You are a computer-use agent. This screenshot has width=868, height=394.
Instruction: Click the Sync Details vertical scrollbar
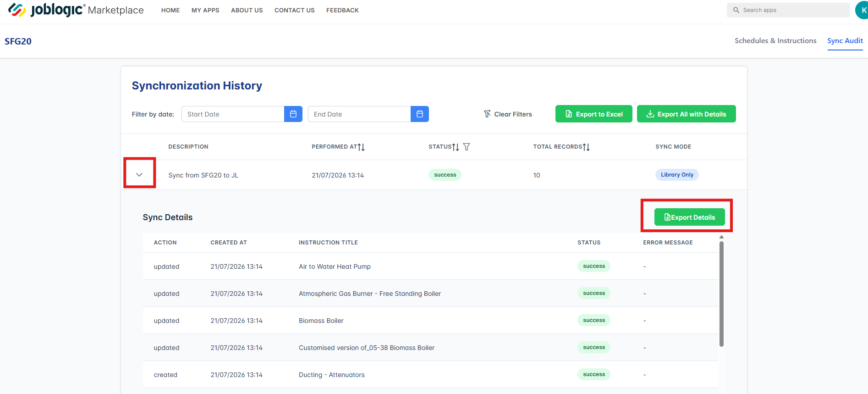click(x=721, y=294)
